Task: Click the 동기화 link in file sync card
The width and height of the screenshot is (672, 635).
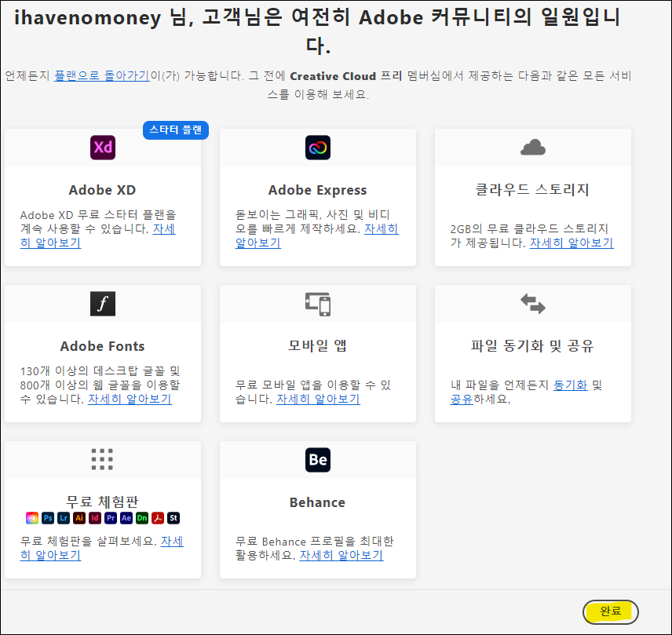Action: pos(570,385)
